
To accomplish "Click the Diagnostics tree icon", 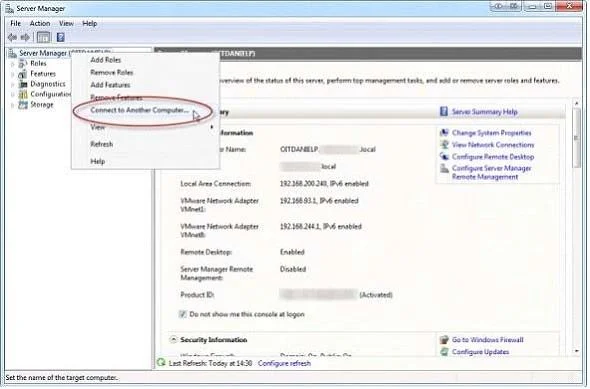I will (23, 84).
